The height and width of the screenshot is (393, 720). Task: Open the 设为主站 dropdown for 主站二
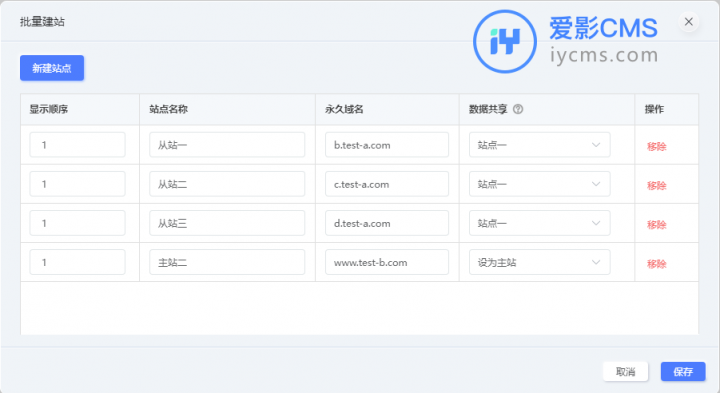540,262
